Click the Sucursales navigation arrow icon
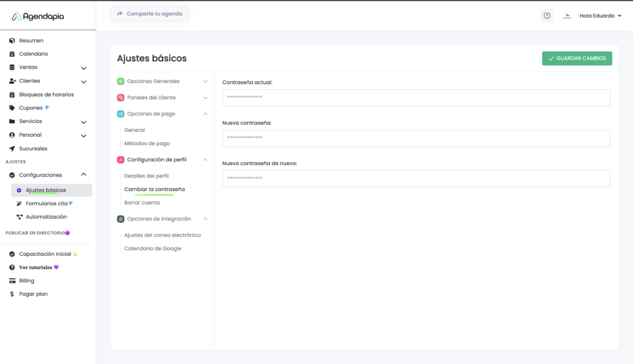This screenshot has width=633, height=364. 12,149
